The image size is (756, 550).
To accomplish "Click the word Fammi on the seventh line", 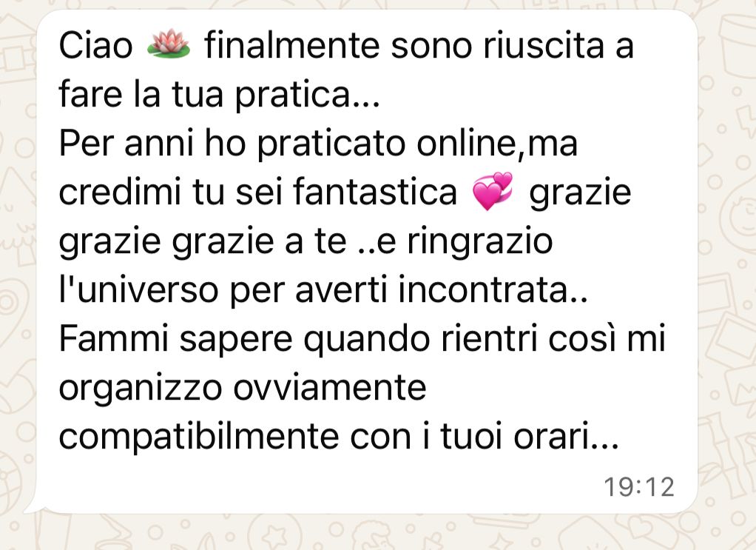I will coord(114,339).
